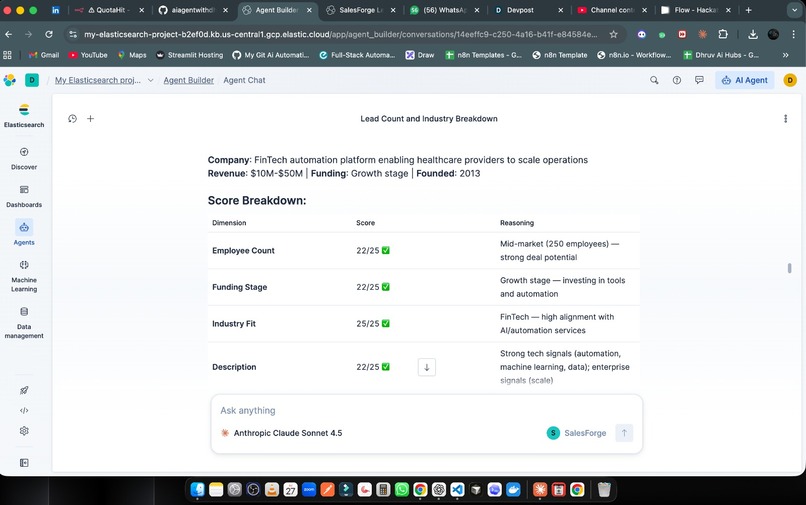The image size is (806, 505).
Task: Open Chrome three-dot menu
Action: click(794, 34)
